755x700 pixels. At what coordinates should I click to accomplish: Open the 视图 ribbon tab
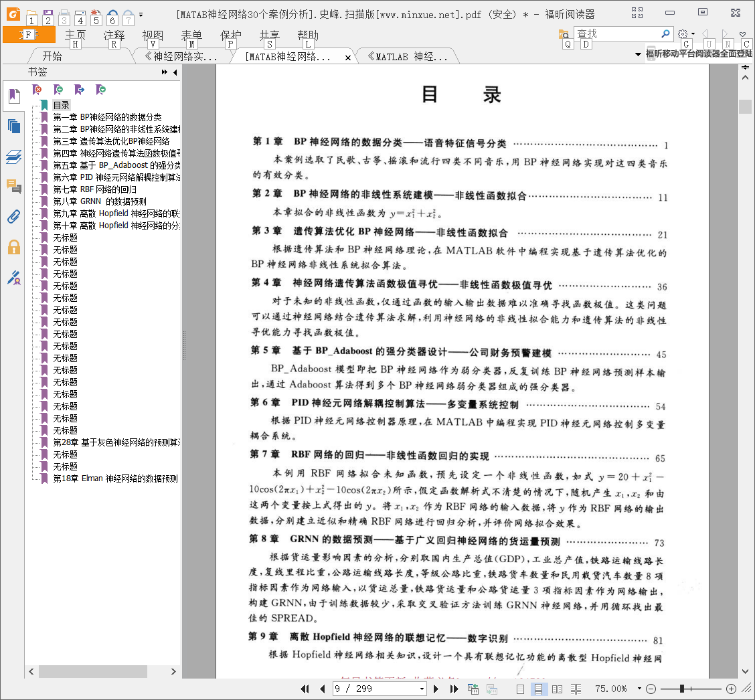[x=153, y=35]
